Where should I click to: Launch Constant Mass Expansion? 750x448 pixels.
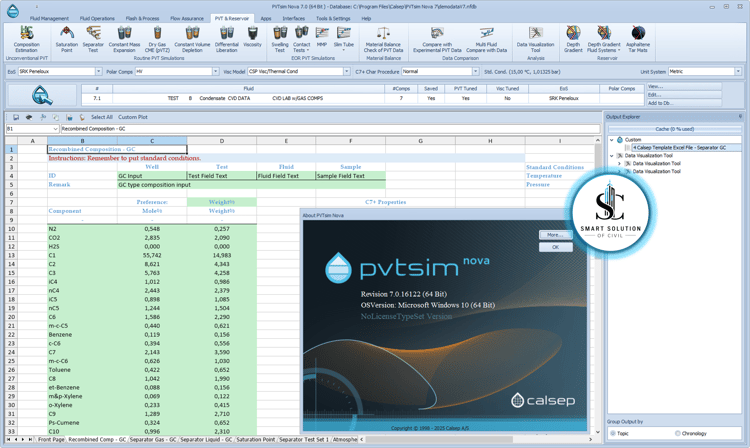(x=124, y=39)
